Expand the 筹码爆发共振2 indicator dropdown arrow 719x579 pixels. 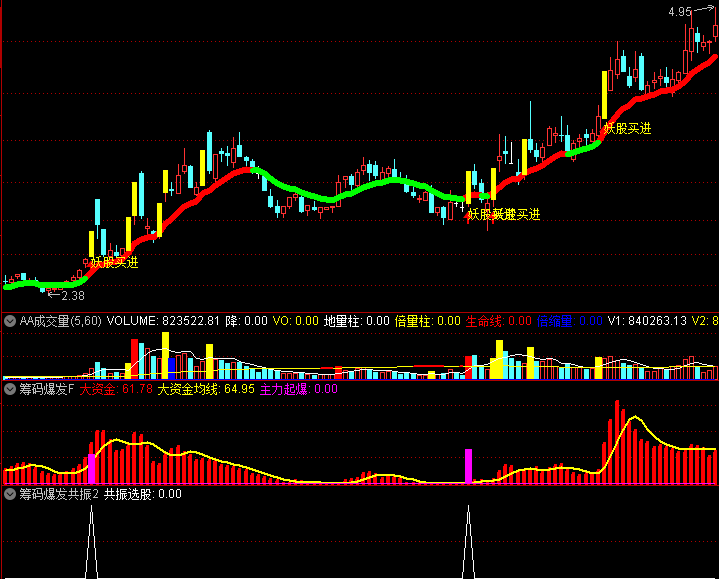click(10, 494)
